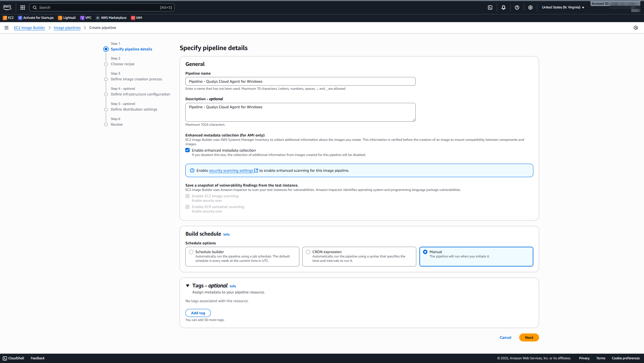
Task: Click the AWS logo home icon
Action: point(7,7)
